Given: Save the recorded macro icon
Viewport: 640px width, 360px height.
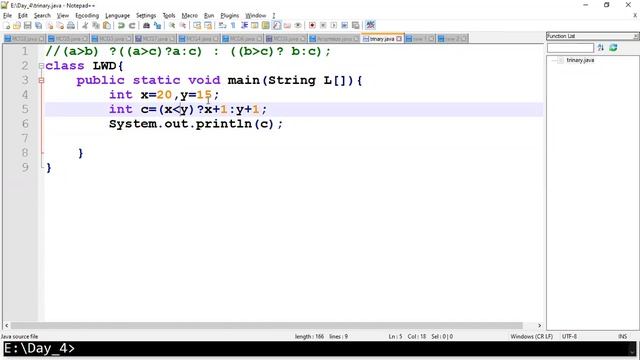Looking at the screenshot, I should [x=356, y=25].
